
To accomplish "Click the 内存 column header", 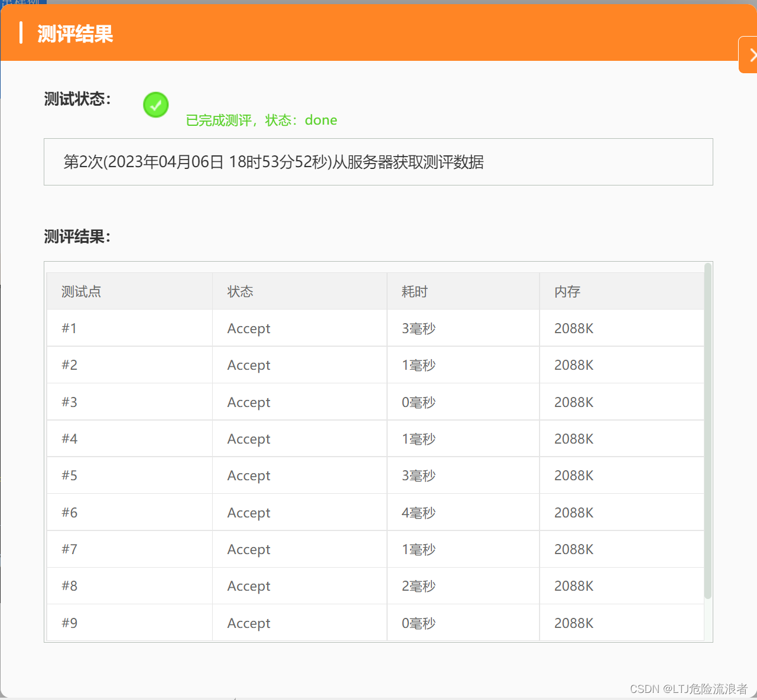I will [622, 291].
